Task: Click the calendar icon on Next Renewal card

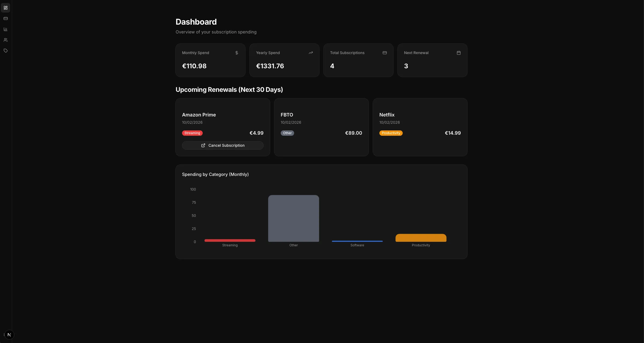Action: (x=459, y=53)
